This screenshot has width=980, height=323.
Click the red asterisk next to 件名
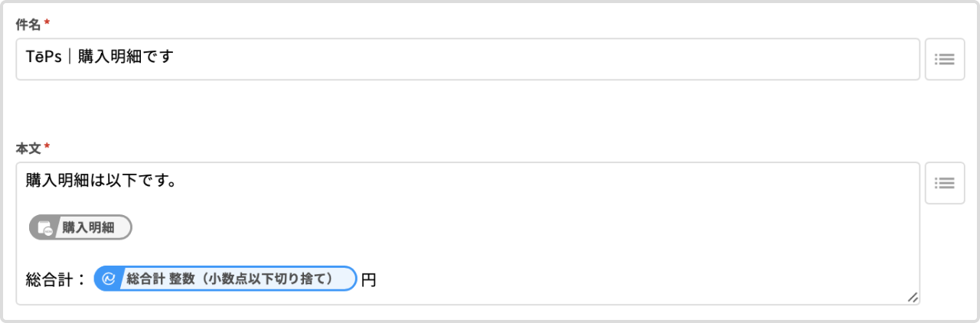[47, 24]
